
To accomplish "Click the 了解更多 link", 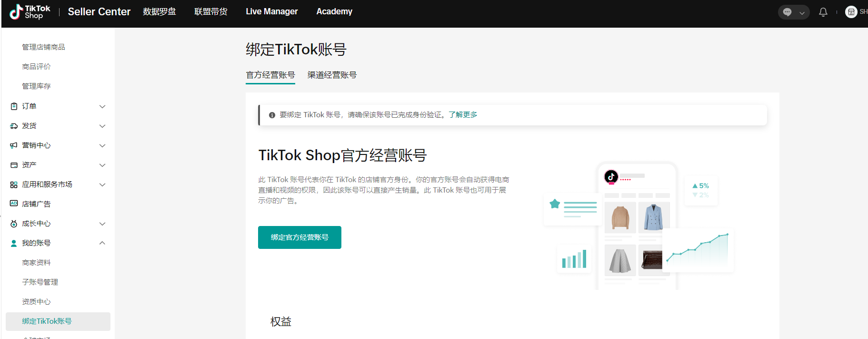I will pos(463,115).
